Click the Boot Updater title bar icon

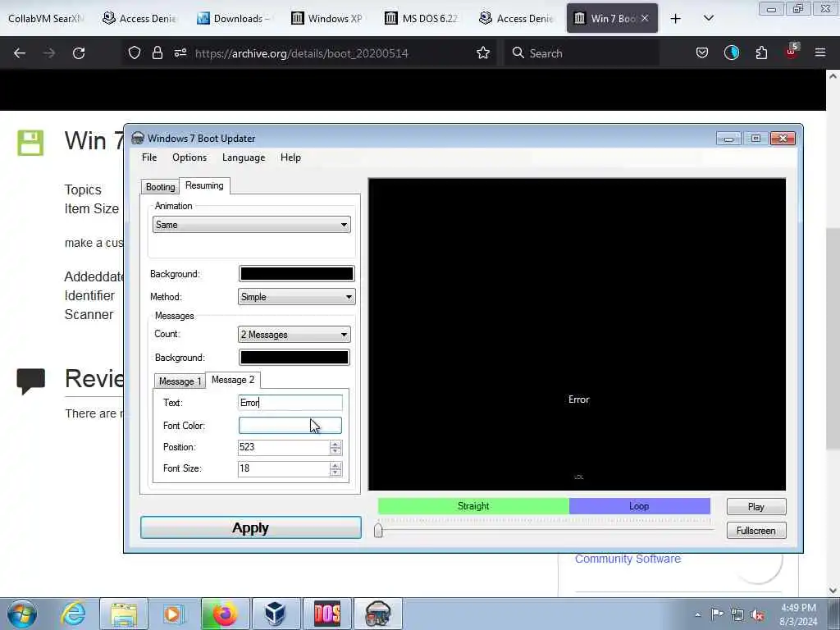click(x=138, y=138)
